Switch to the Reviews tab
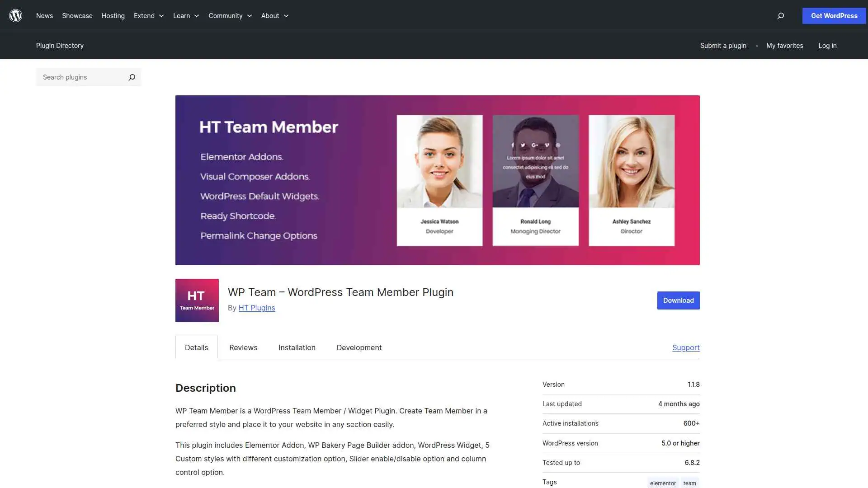Screen dimensions: 868x488 click(243, 347)
